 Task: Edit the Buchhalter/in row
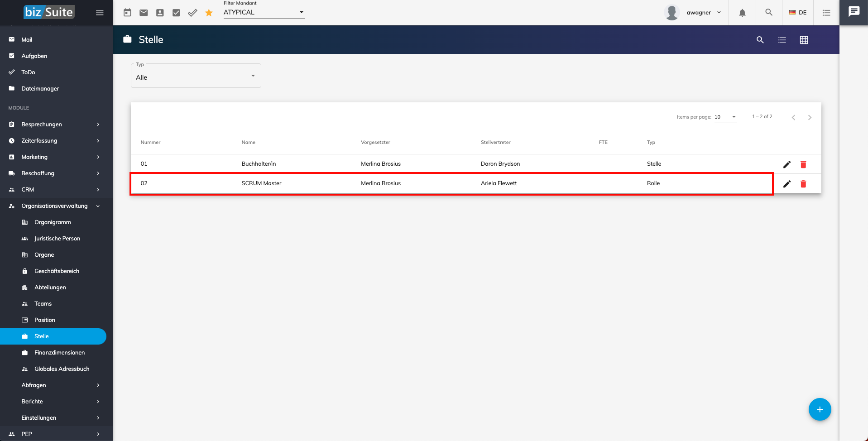[787, 164]
